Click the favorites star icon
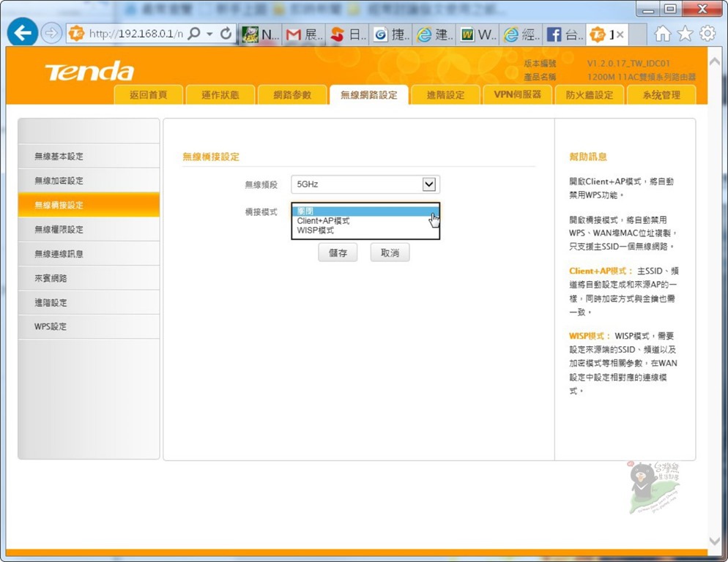This screenshot has width=728, height=562. pyautogui.click(x=685, y=34)
